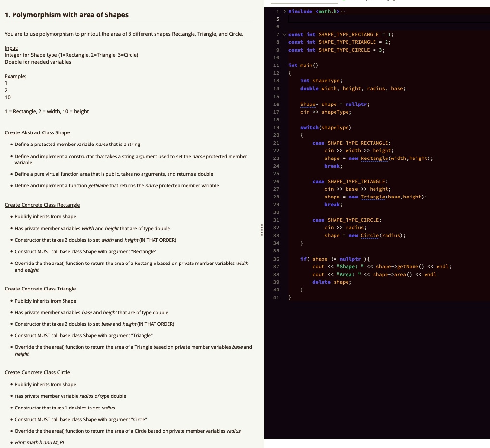Expand the collapsed #include block on line 1
The image size is (490, 448).
click(x=284, y=11)
